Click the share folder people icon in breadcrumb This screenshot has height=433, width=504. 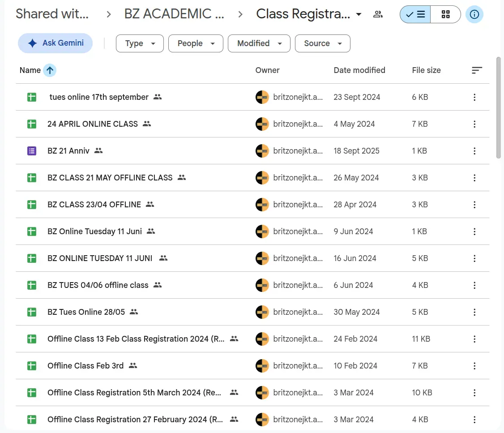click(378, 14)
